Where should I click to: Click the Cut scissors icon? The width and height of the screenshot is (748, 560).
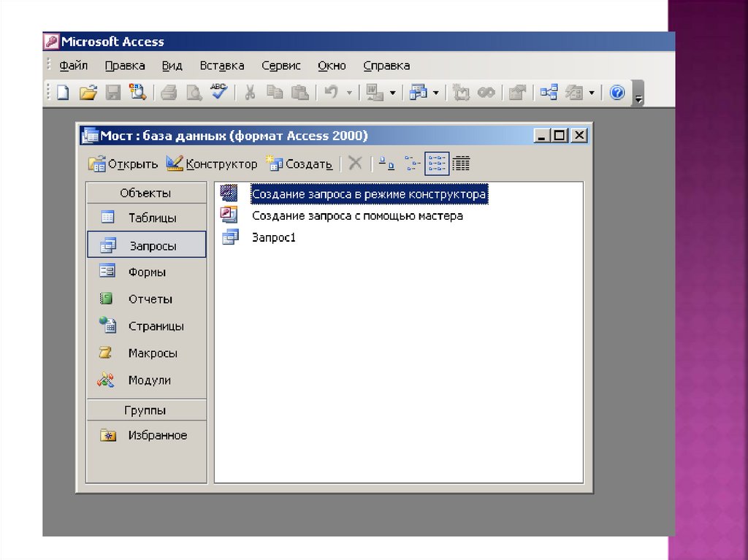[250, 92]
